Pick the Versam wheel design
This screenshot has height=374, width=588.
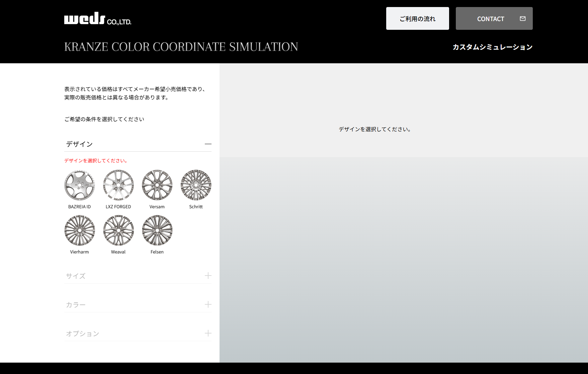tap(157, 185)
